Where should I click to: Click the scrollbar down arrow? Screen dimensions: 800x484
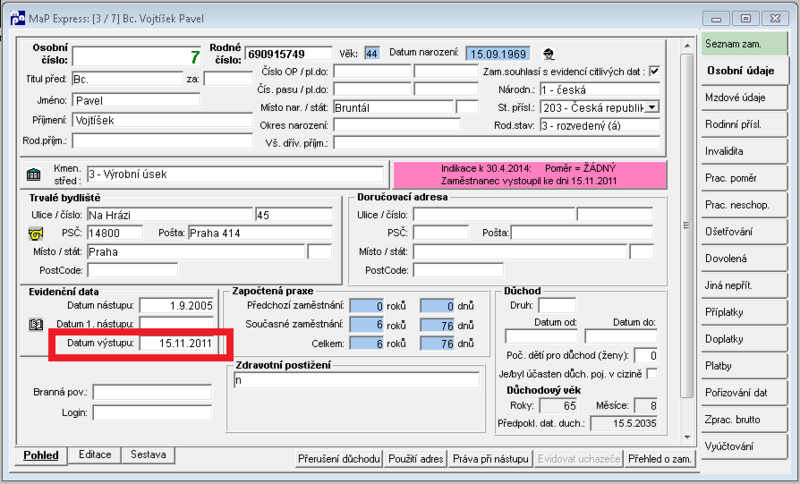pyautogui.click(x=687, y=437)
